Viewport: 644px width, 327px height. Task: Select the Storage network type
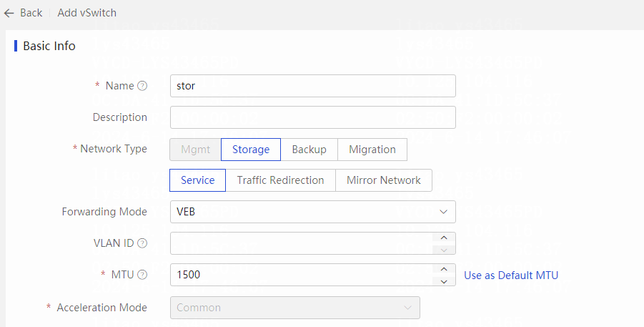pos(251,150)
